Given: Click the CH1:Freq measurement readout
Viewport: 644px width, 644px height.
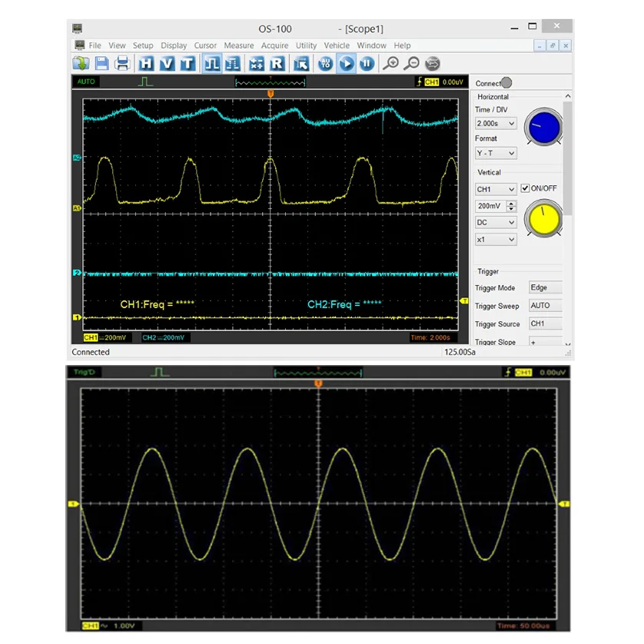Looking at the screenshot, I should click(157, 304).
